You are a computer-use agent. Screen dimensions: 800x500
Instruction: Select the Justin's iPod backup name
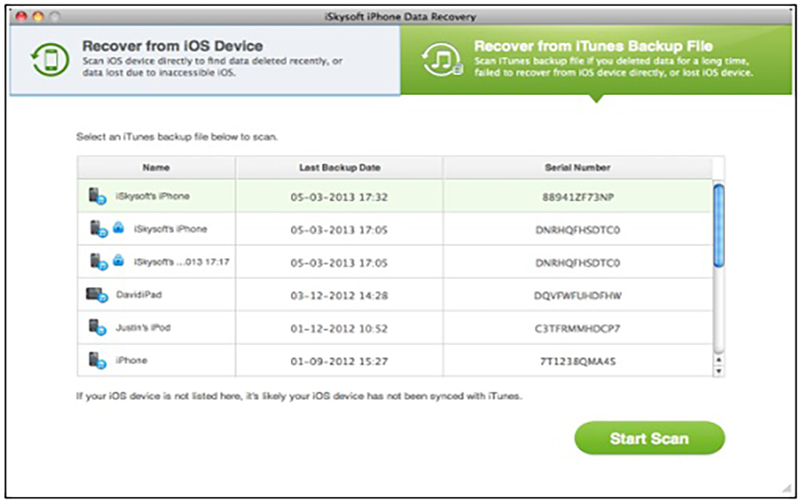(143, 328)
